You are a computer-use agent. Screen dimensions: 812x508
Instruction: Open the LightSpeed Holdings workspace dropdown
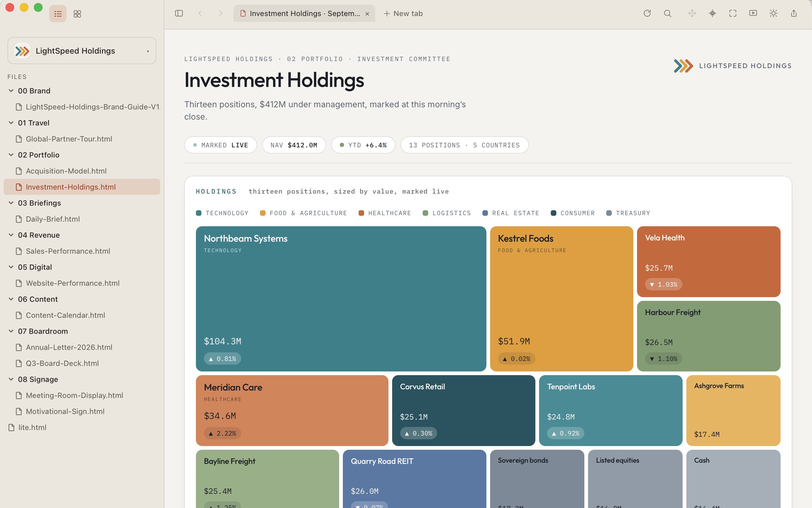point(82,51)
